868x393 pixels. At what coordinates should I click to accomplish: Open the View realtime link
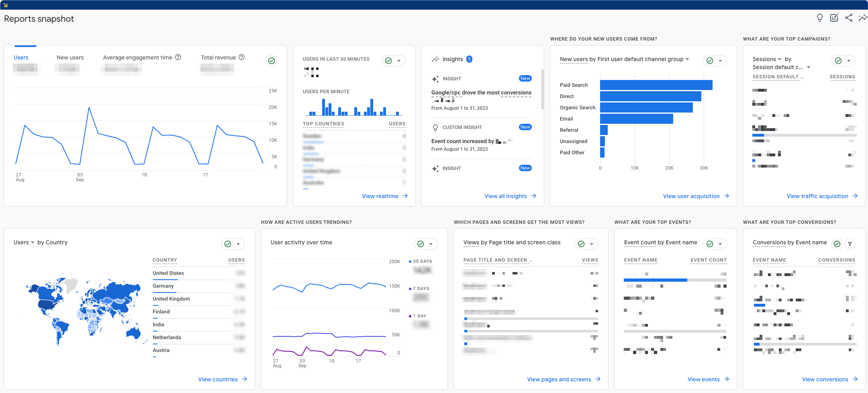(x=380, y=196)
